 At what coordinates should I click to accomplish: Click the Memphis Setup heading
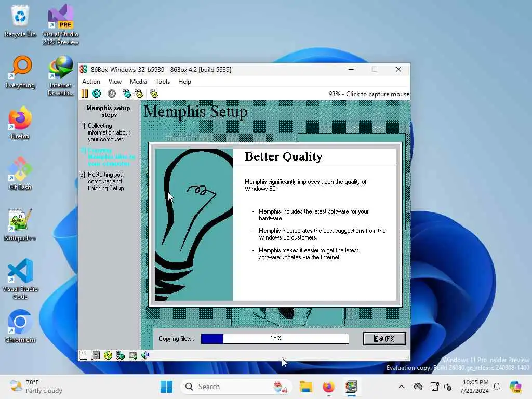(196, 112)
